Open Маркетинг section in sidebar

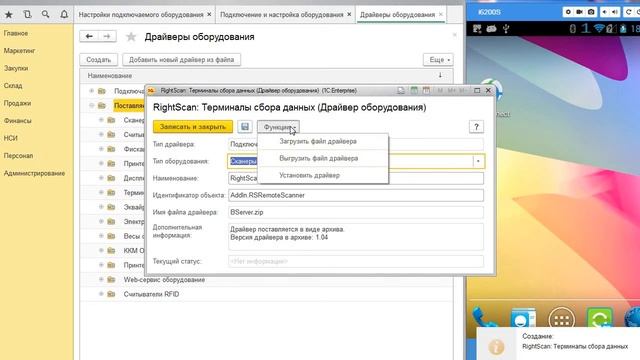(20, 51)
